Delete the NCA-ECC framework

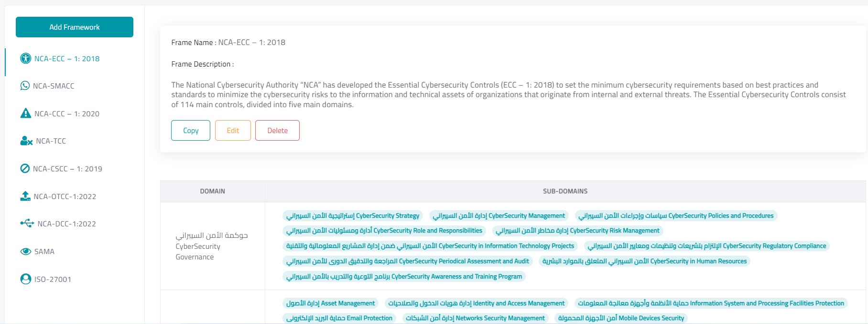coord(277,131)
